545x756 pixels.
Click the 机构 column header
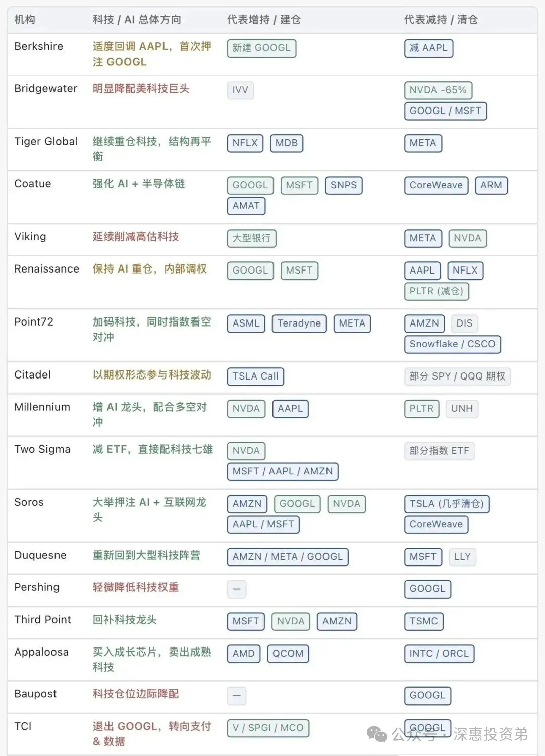25,20
